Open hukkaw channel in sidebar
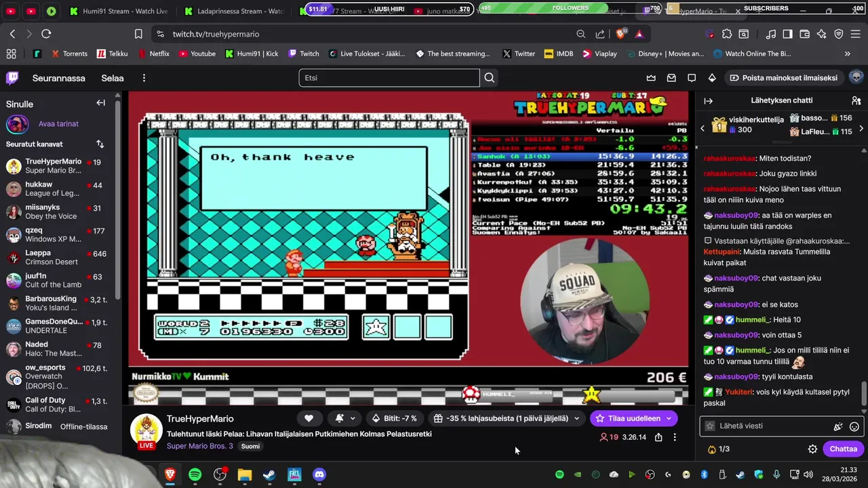868x488 pixels. coord(60,188)
